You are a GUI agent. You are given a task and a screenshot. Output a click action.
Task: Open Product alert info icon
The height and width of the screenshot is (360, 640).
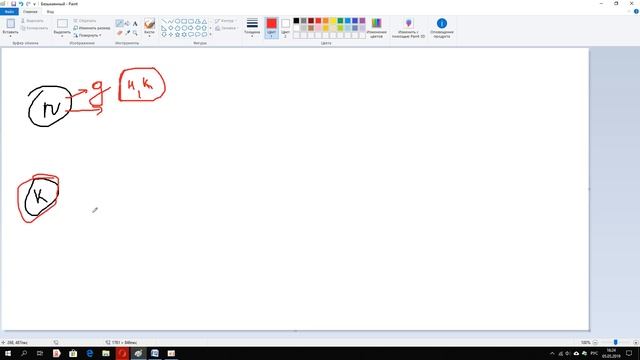point(442,23)
